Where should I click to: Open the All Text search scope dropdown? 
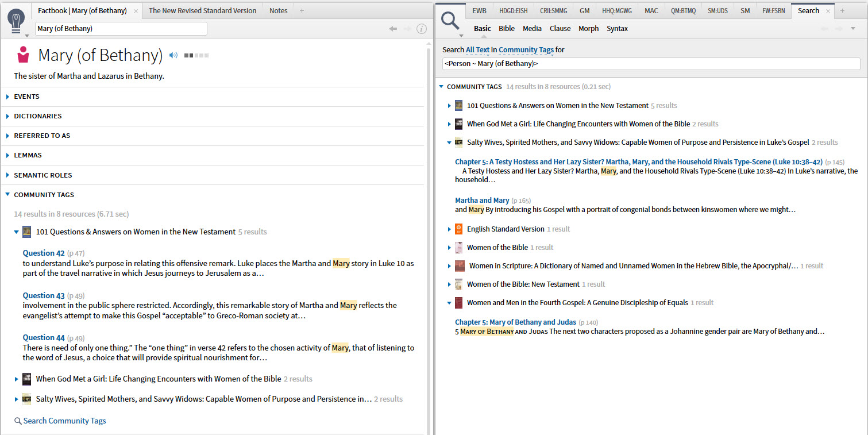click(477, 50)
